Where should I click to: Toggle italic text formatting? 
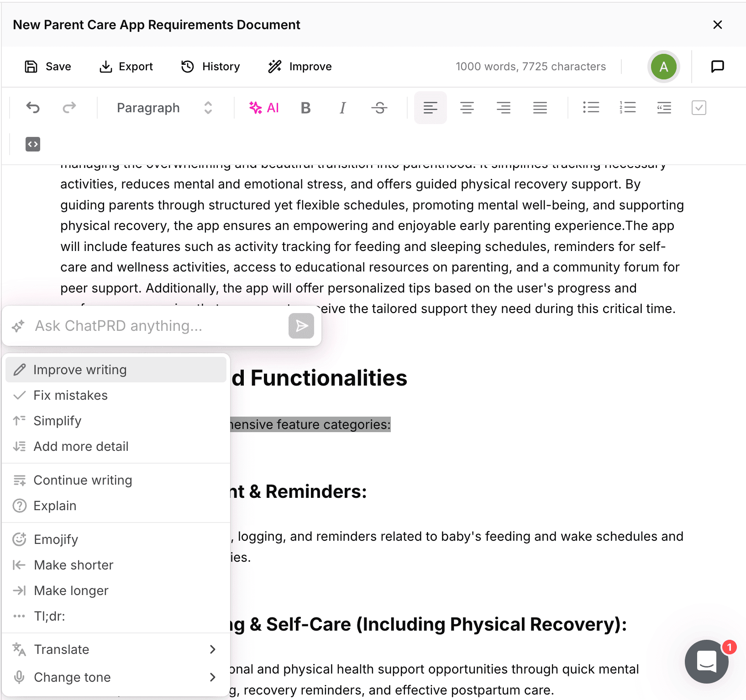(342, 108)
